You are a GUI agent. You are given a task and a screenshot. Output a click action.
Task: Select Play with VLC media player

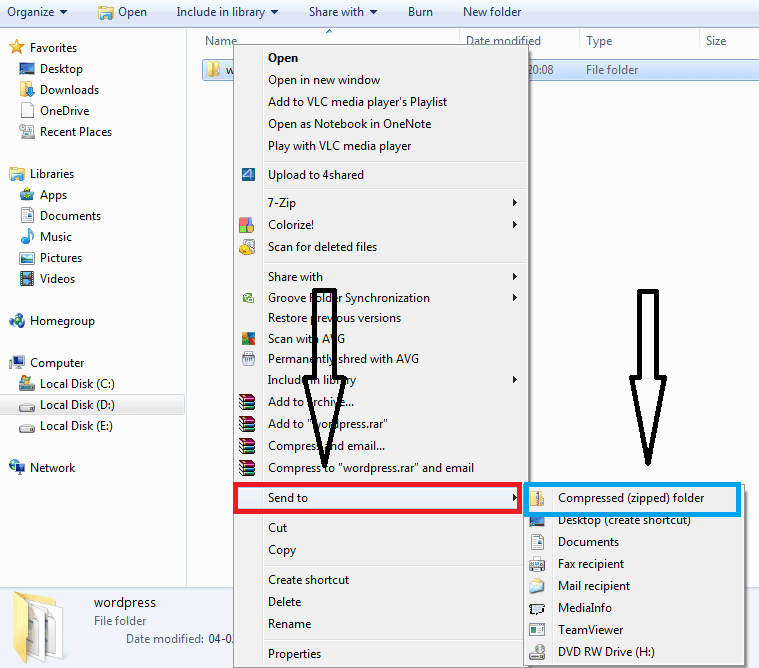pyautogui.click(x=339, y=146)
